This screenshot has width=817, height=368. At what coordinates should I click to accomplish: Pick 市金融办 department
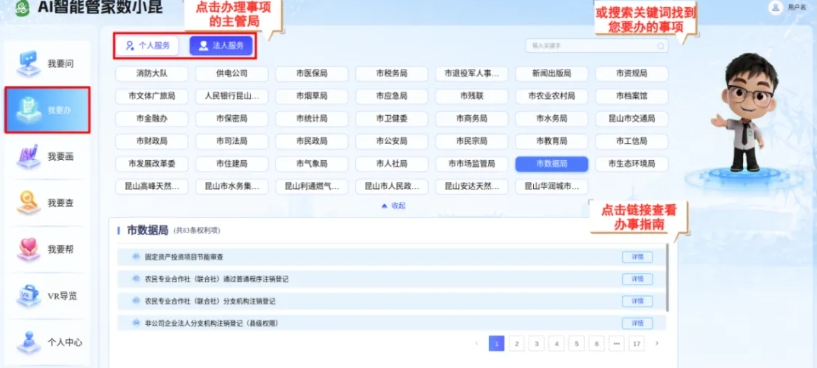click(x=152, y=119)
